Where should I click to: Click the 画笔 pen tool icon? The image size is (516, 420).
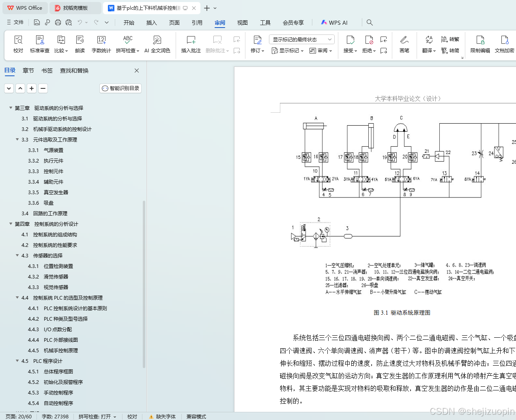404,44
